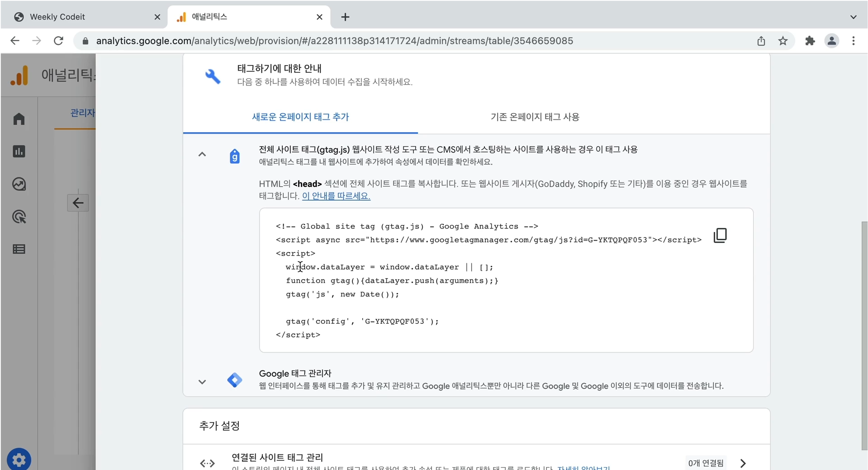Open the 연결된 사이트 태그 관리 arrow
Viewport: 868px width, 470px height.
coord(743,463)
